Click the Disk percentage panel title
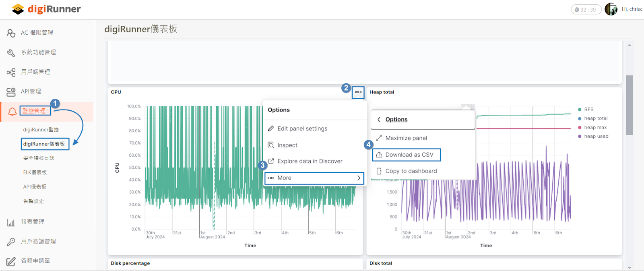644x271 pixels. tap(130, 263)
